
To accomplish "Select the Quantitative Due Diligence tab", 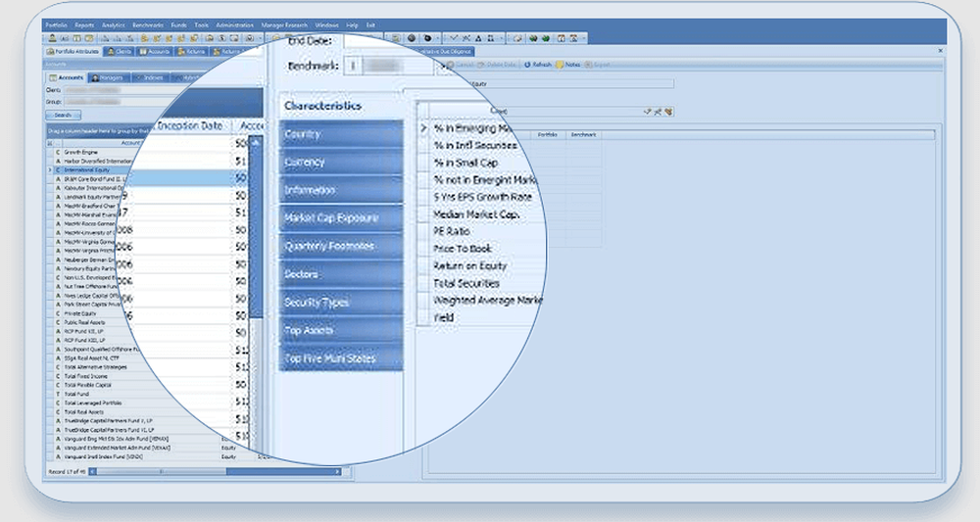I will 445,51.
